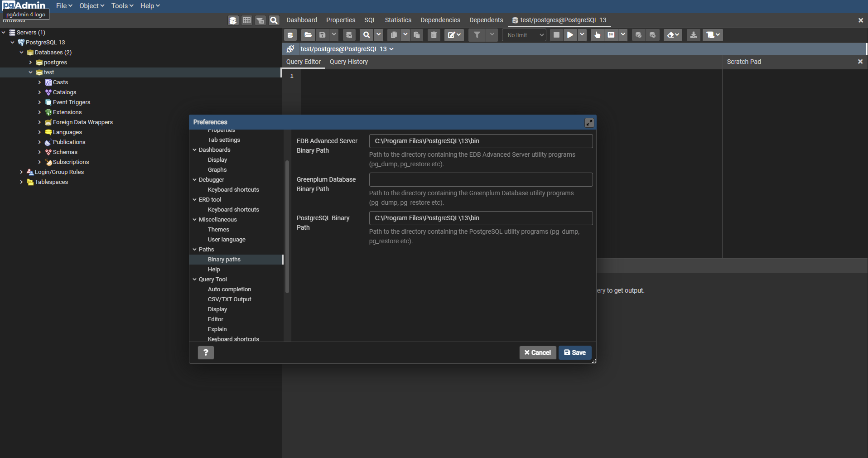The width and height of the screenshot is (868, 458).
Task: Click the Save Data Changes icon
Action: tap(349, 35)
